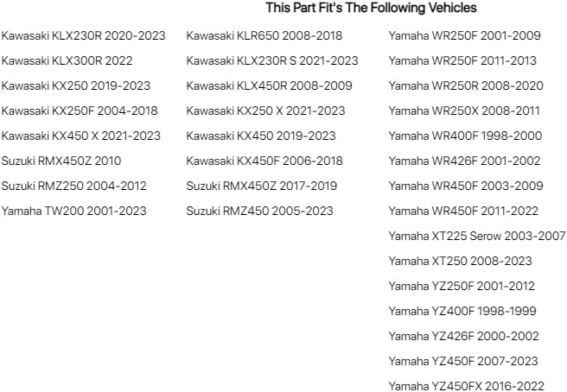Viewport: 567px width, 392px height.
Task: Click the 'This Part Fit's The Following Vehicles' heading
Action: (371, 8)
